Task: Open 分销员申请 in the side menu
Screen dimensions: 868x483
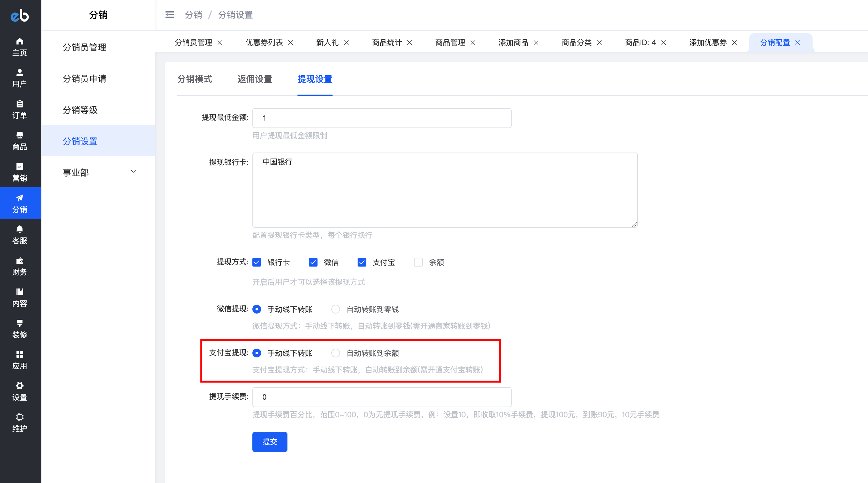Action: [85, 79]
